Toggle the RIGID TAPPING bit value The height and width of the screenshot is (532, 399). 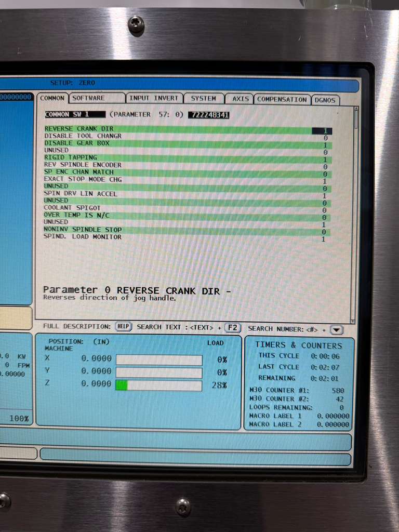coord(324,160)
